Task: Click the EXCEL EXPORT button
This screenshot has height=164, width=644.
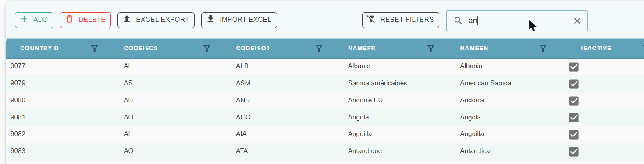Action: point(156,20)
